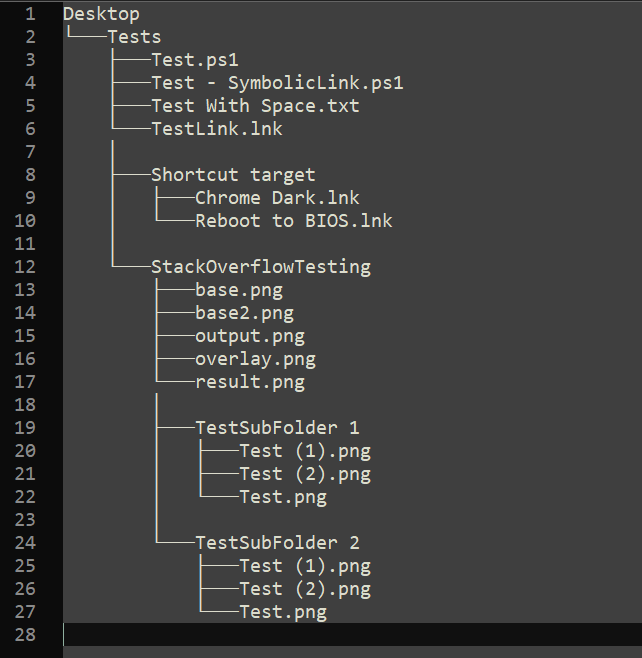Click the base.png entry
The width and height of the screenshot is (642, 658).
coord(239,290)
